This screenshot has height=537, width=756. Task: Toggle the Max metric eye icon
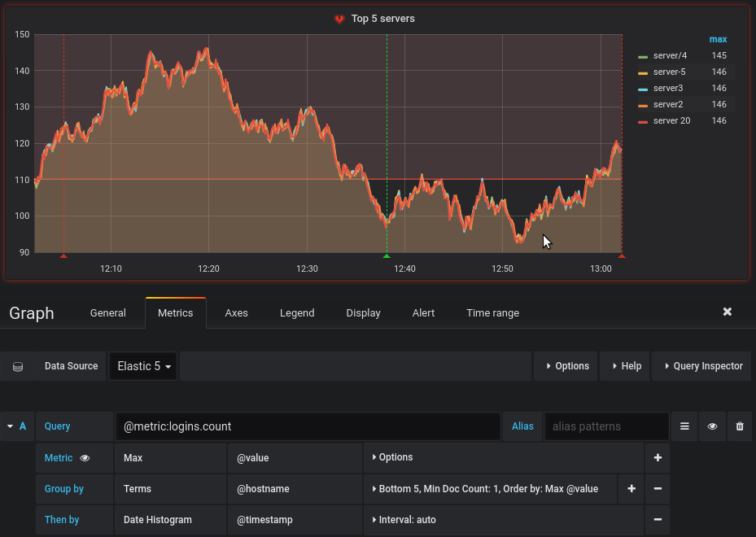pos(85,458)
